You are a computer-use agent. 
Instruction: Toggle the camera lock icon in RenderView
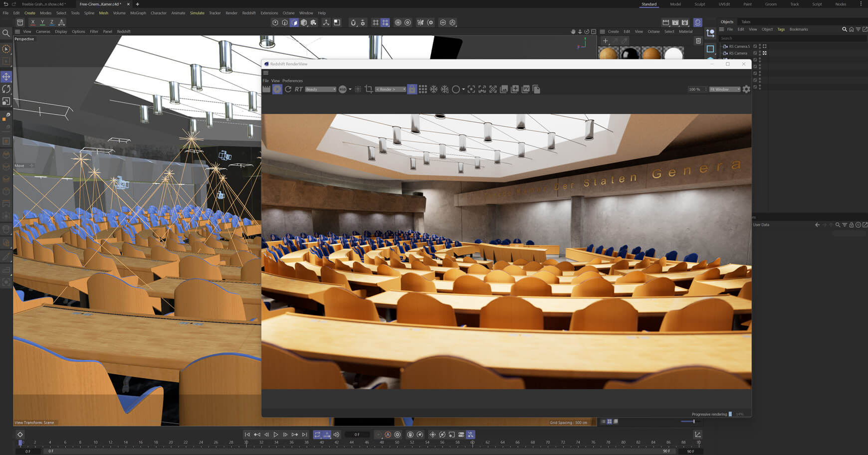click(x=412, y=89)
